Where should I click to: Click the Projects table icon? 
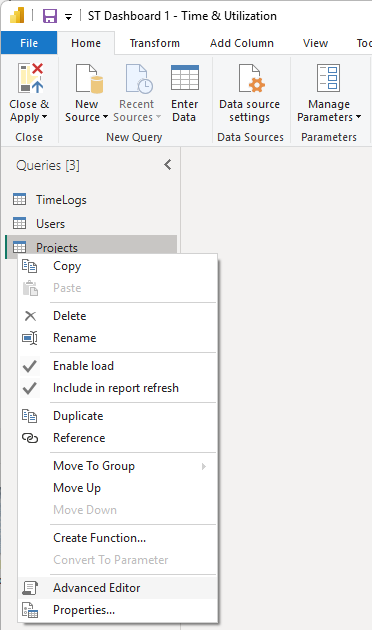(x=19, y=247)
